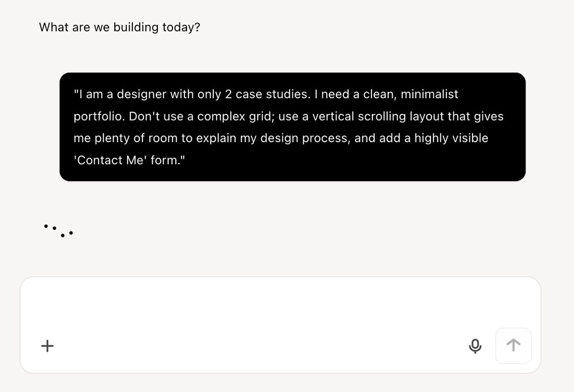The width and height of the screenshot is (574, 392).
Task: Click the plus icon to add attachments
Action: coord(47,346)
